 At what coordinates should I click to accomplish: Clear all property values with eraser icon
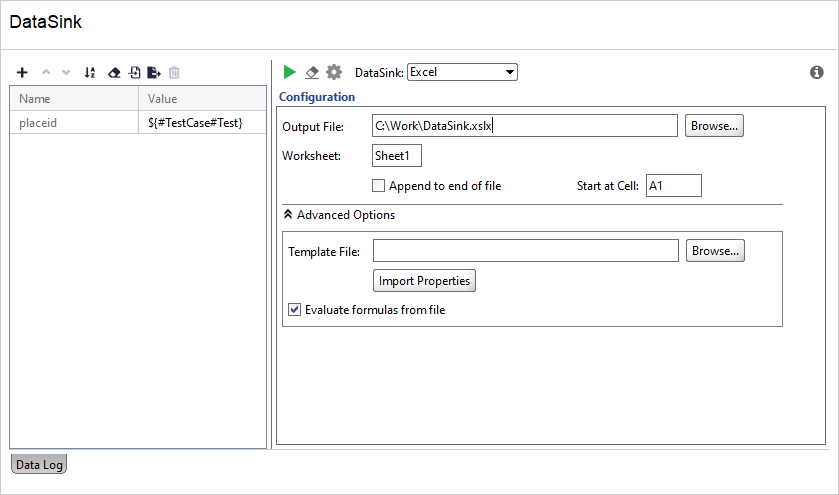pyautogui.click(x=113, y=72)
